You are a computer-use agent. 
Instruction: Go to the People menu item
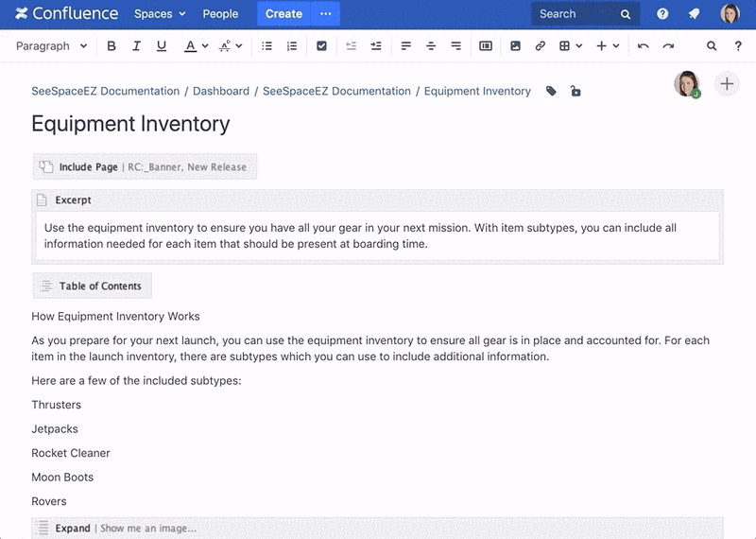(220, 14)
